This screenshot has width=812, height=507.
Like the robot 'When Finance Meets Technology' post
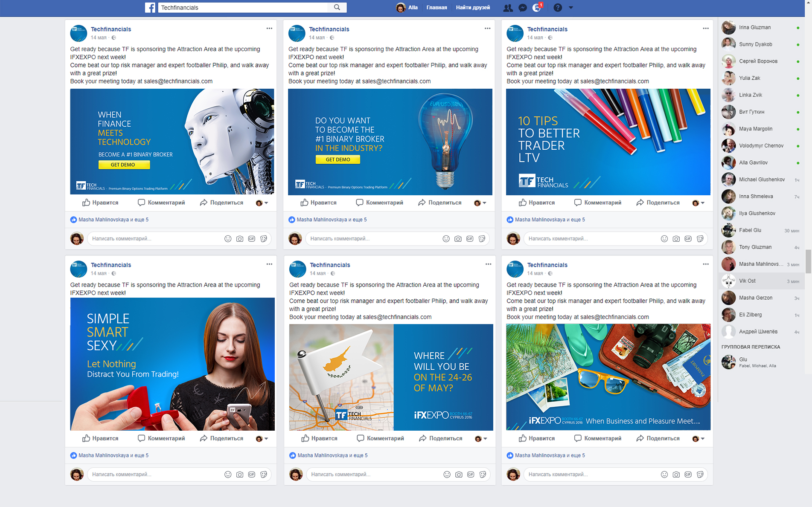(x=100, y=203)
